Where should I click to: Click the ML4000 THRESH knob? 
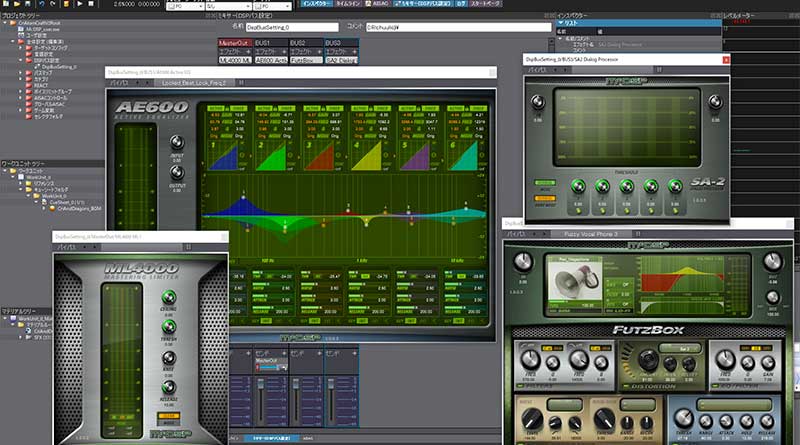tap(169, 327)
